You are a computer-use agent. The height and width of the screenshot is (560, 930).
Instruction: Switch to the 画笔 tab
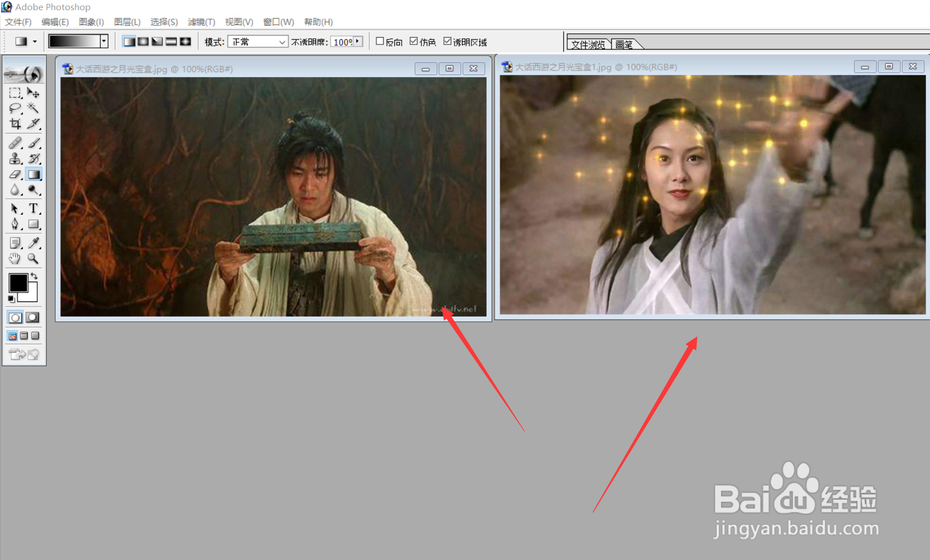[624, 44]
